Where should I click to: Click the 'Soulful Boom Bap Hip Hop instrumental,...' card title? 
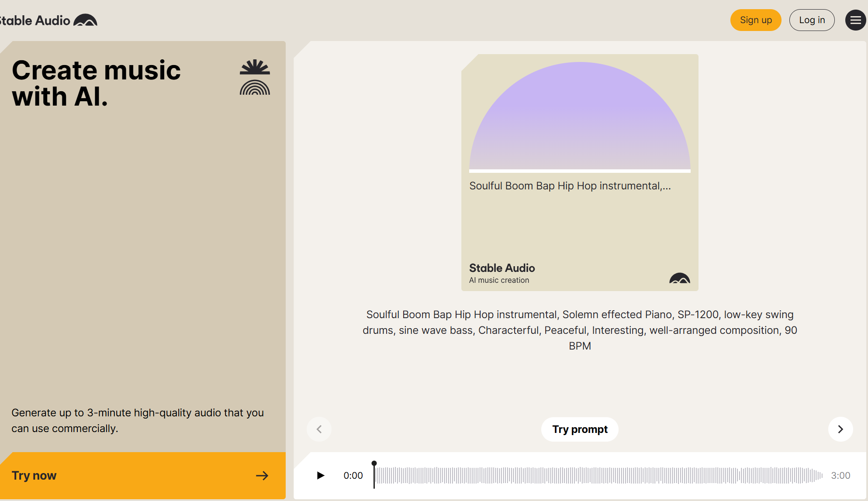(x=570, y=186)
